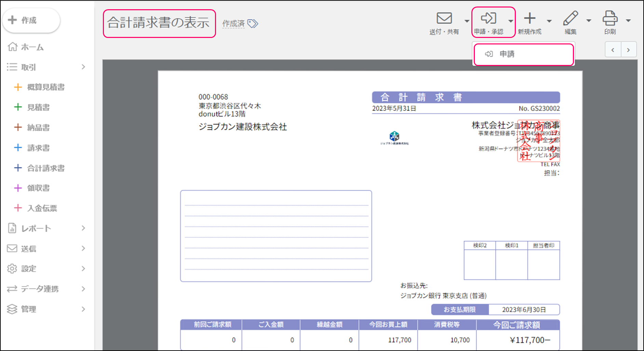Screen dimensions: 644x351
Task: Open dropdown arrow next to 編集
Action: pyautogui.click(x=589, y=21)
